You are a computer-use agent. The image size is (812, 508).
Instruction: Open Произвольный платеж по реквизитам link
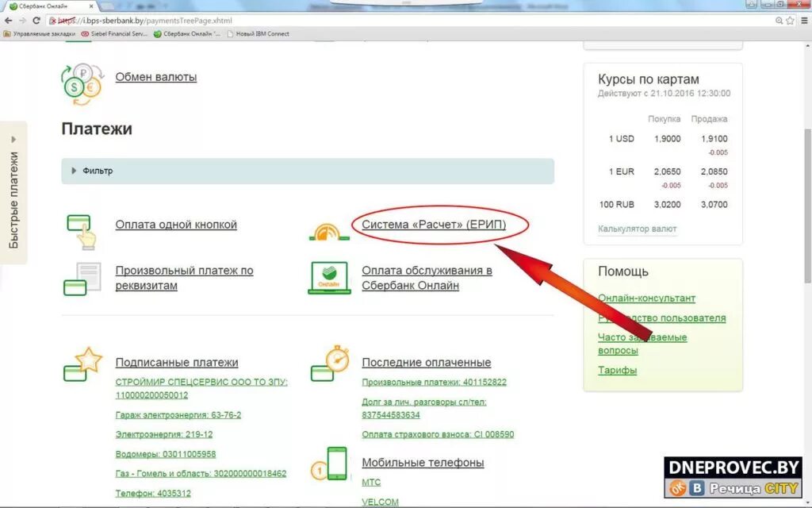click(x=184, y=278)
